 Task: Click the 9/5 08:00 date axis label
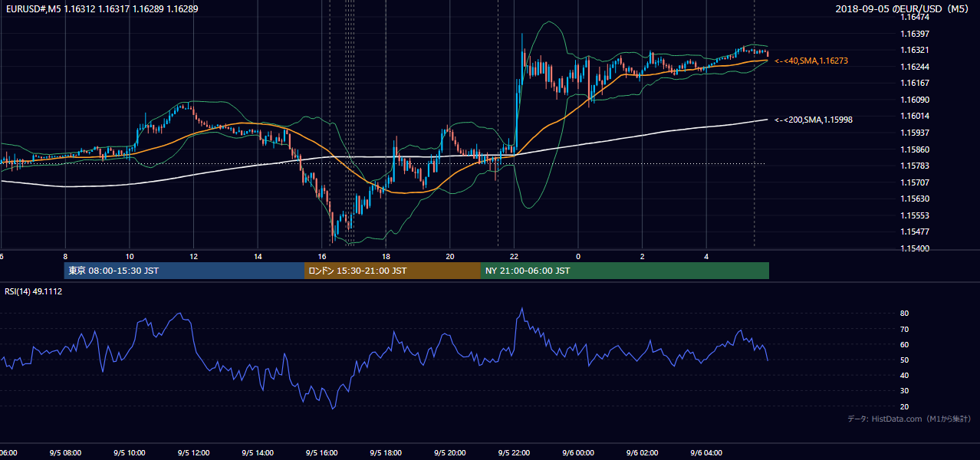(x=65, y=453)
